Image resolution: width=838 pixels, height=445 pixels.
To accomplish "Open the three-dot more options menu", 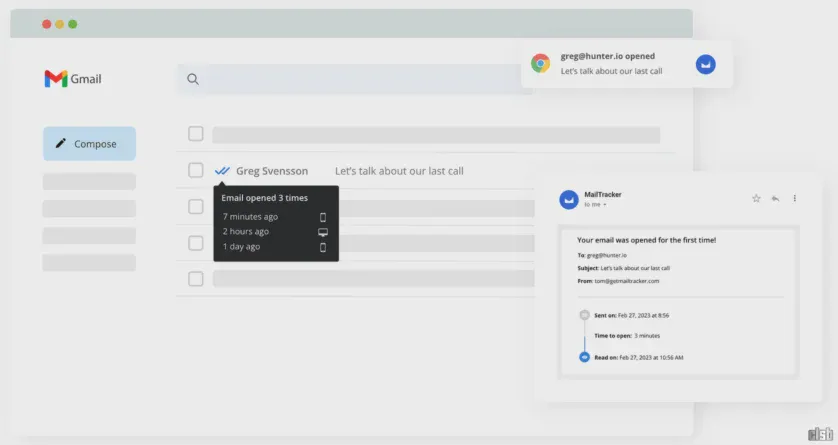I will (795, 198).
